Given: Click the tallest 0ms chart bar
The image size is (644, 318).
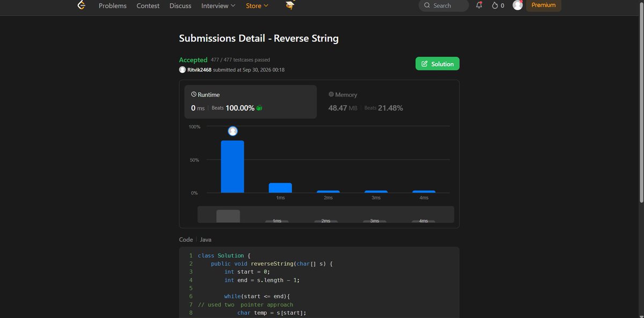Looking at the screenshot, I should (x=232, y=167).
